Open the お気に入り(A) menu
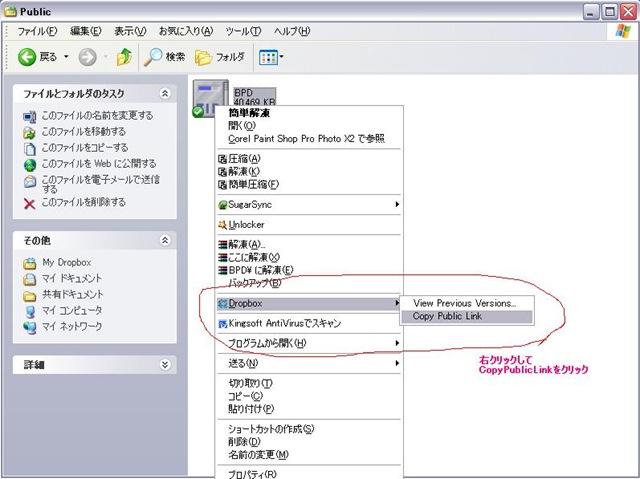The height and width of the screenshot is (479, 640). click(186, 31)
